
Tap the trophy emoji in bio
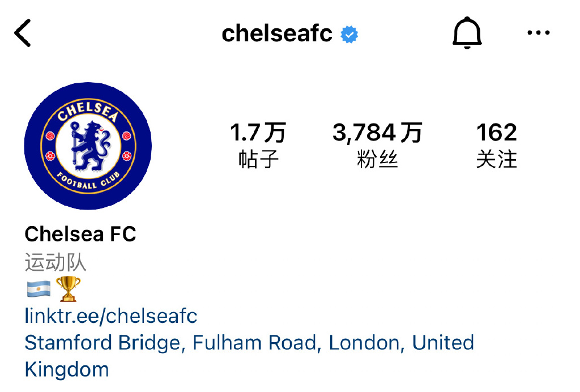[69, 289]
